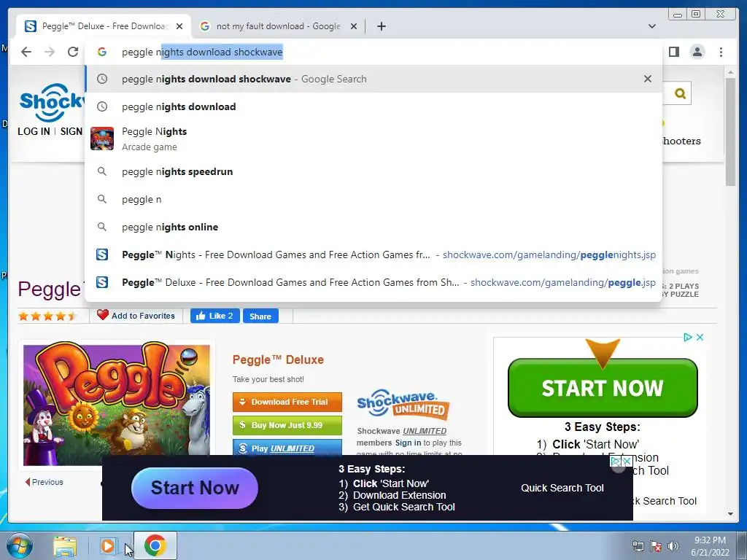Click the Facebook Like 2 button
Image resolution: width=747 pixels, height=560 pixels.
click(x=214, y=316)
